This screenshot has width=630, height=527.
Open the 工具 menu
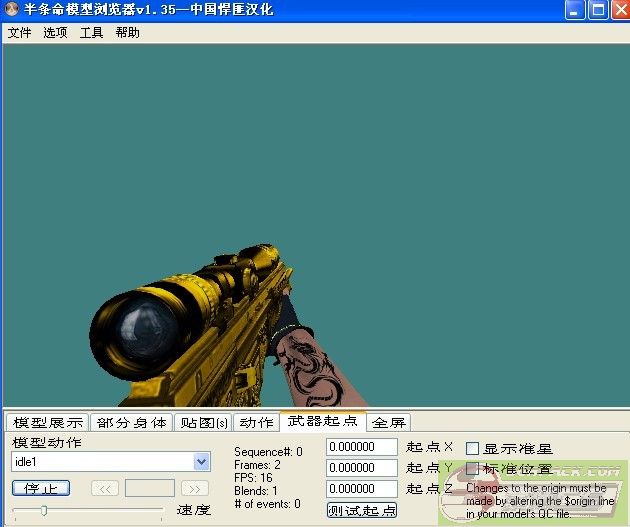(x=91, y=33)
